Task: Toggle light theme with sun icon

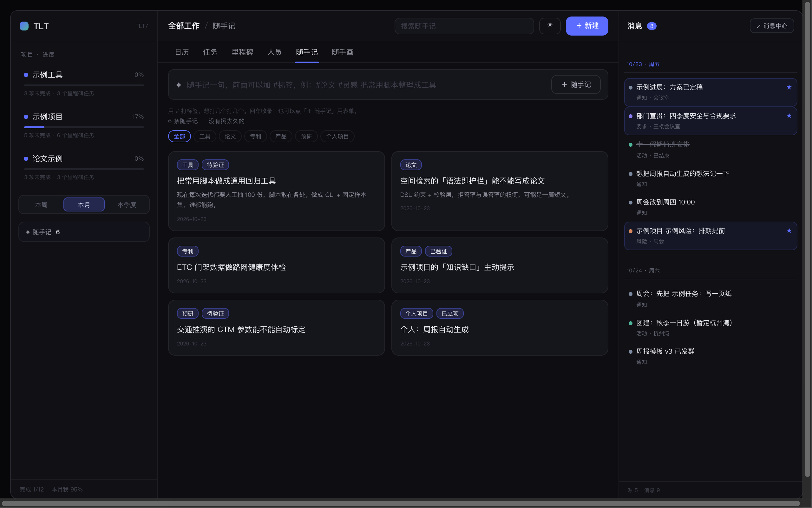Action: pyautogui.click(x=550, y=26)
